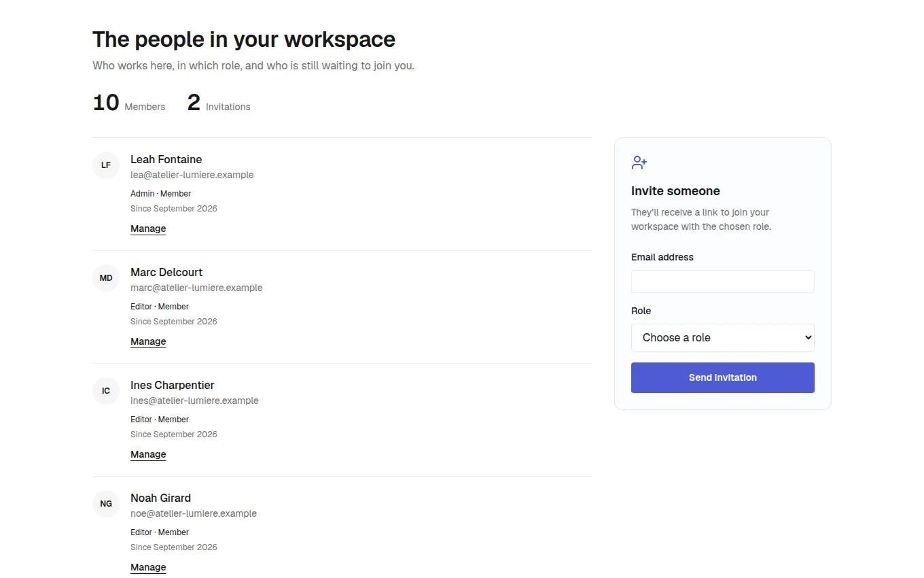Click the 2 Invitations count
The width and height of the screenshot is (924, 578).
pos(219,103)
